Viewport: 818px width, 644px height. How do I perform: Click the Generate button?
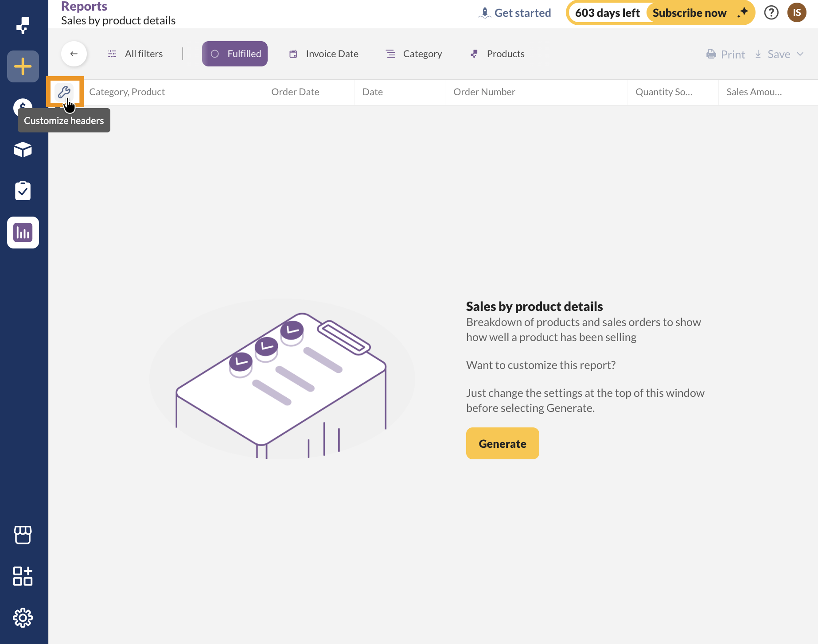click(502, 443)
